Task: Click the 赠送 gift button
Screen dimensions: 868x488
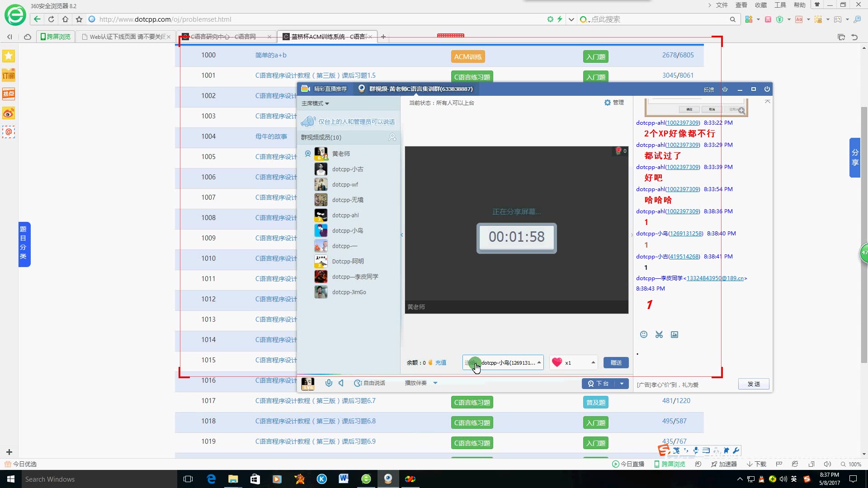Action: (x=616, y=362)
